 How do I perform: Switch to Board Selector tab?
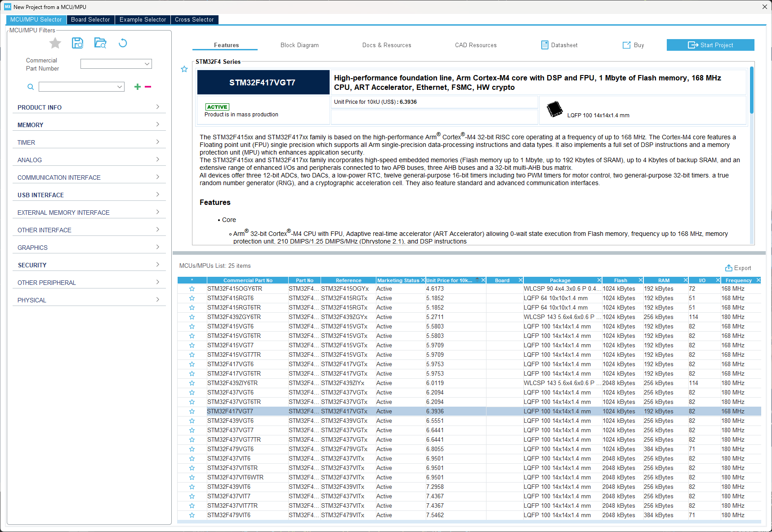[90, 20]
